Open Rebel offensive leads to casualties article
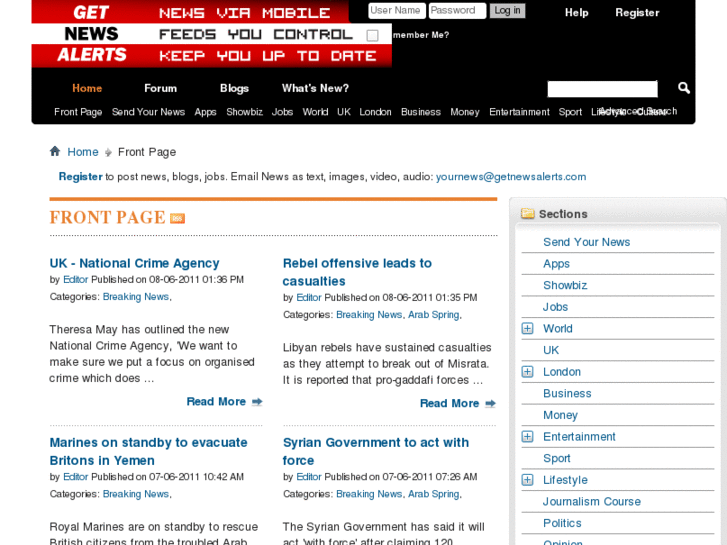The image size is (727, 545). pyautogui.click(x=357, y=272)
